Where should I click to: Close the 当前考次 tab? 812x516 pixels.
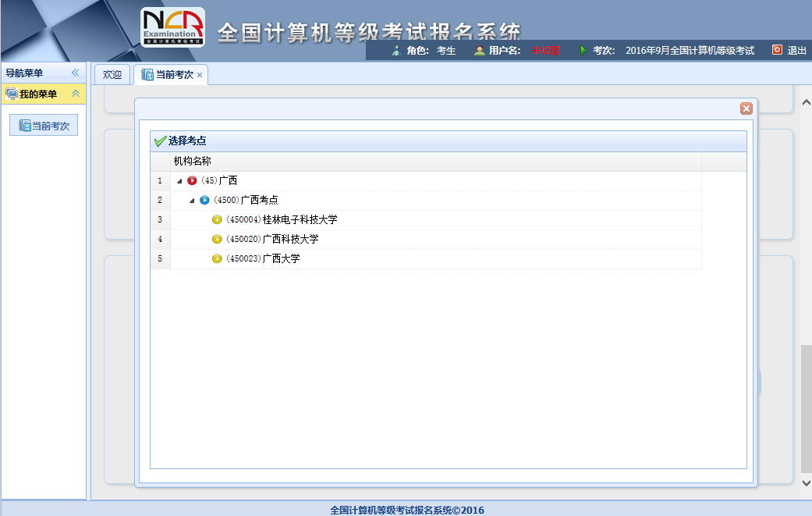point(200,75)
